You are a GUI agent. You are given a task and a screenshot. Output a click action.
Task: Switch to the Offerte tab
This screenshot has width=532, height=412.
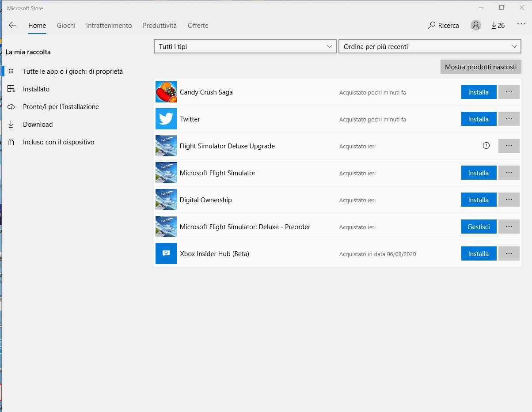coord(198,26)
